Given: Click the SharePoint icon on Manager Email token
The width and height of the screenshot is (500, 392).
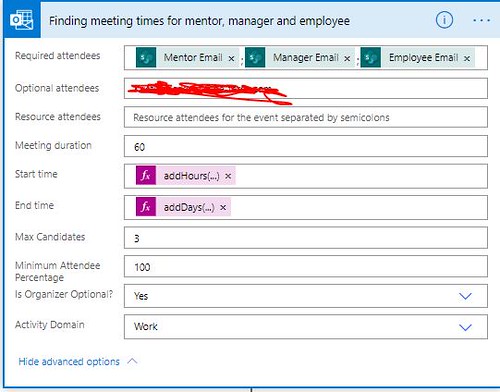Looking at the screenshot, I should [255, 57].
